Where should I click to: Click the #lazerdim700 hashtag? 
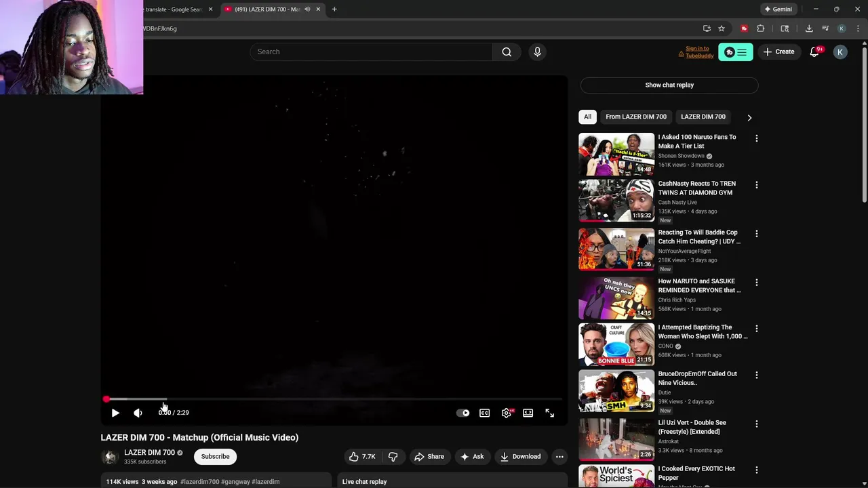coord(200,482)
